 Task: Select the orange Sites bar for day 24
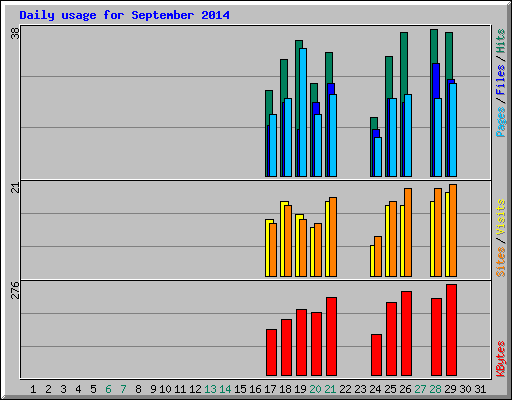[x=378, y=256]
